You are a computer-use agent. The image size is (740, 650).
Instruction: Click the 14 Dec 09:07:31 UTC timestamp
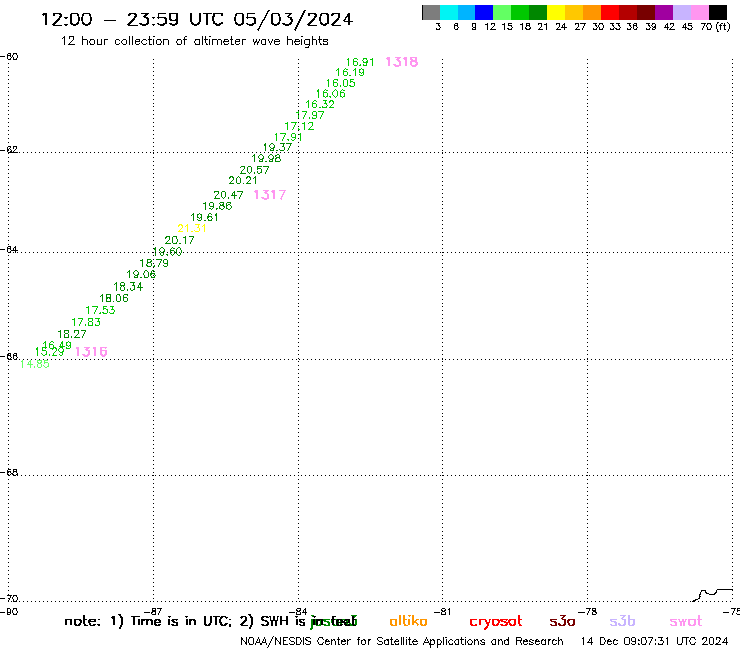(x=655, y=642)
